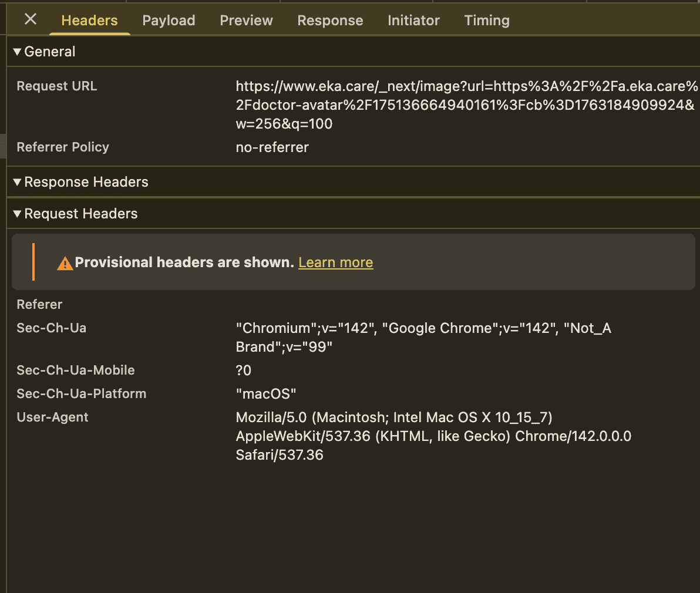Click the no-referrer policy value
The image size is (700, 593).
coord(272,147)
